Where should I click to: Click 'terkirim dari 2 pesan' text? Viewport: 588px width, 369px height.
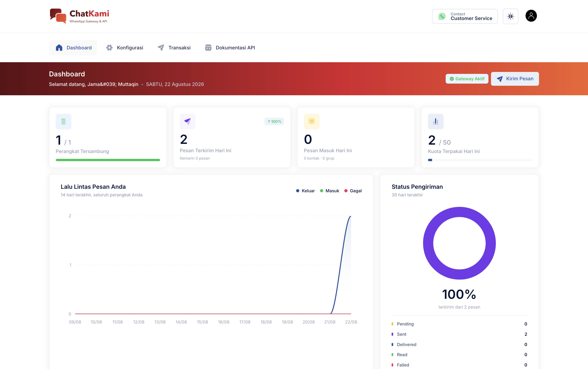pos(459,307)
